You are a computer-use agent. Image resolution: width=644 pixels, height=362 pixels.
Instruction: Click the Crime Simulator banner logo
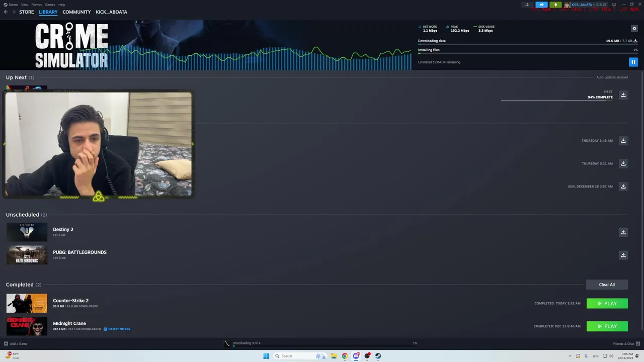[71, 46]
